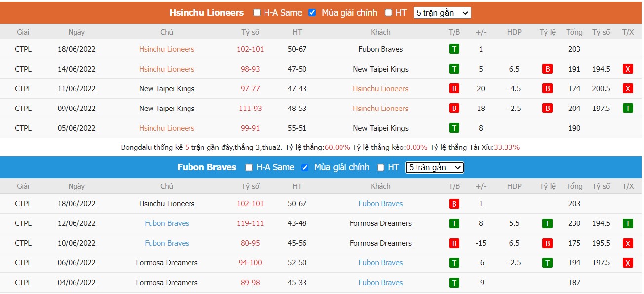
Task: Click score 98-93 link
Action: [x=250, y=69]
